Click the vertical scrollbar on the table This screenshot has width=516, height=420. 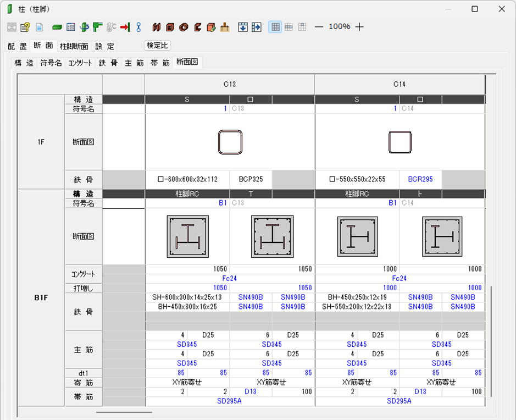492,341
